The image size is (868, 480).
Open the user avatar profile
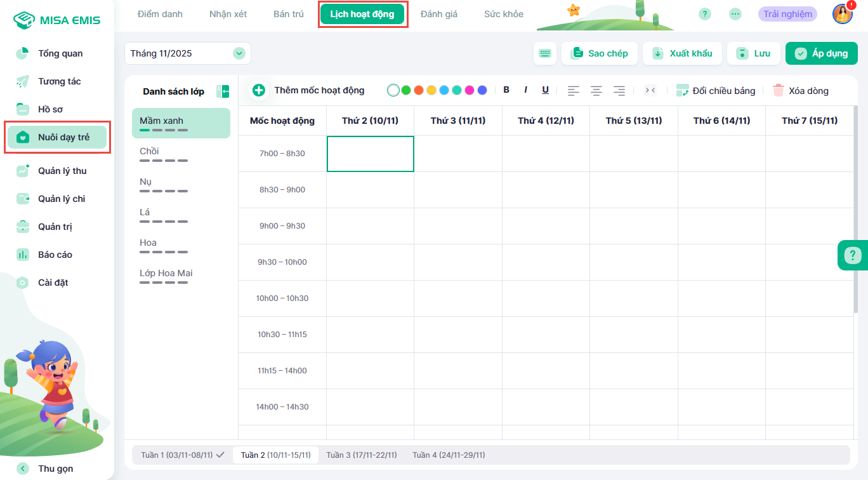[x=842, y=14]
